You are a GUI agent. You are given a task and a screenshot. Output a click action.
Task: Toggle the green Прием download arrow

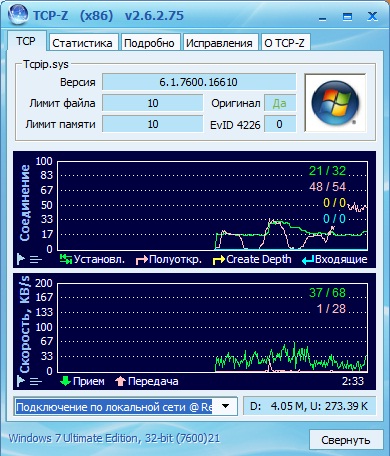pos(65,381)
